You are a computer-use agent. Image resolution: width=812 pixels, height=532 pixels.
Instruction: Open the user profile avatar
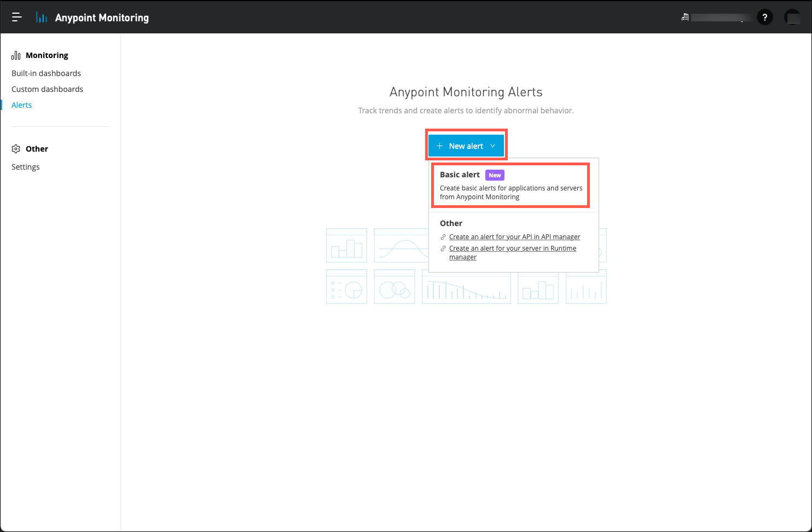pos(792,18)
